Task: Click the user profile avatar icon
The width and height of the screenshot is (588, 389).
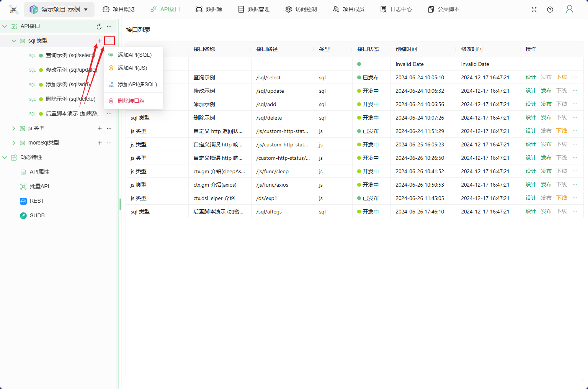Action: coord(570,10)
